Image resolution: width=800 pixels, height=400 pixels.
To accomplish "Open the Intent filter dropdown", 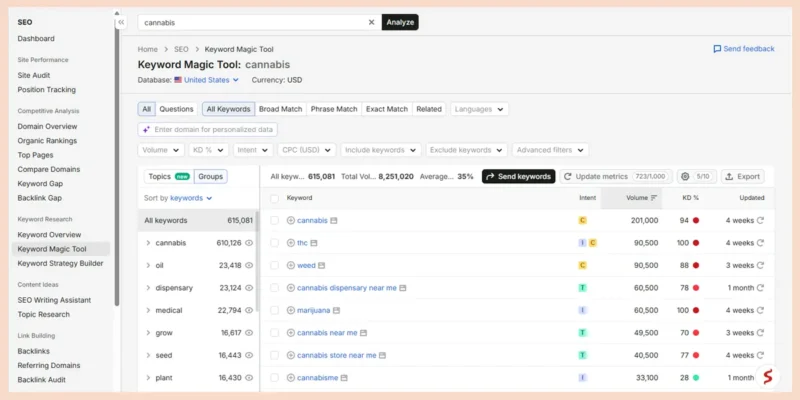I will [253, 150].
